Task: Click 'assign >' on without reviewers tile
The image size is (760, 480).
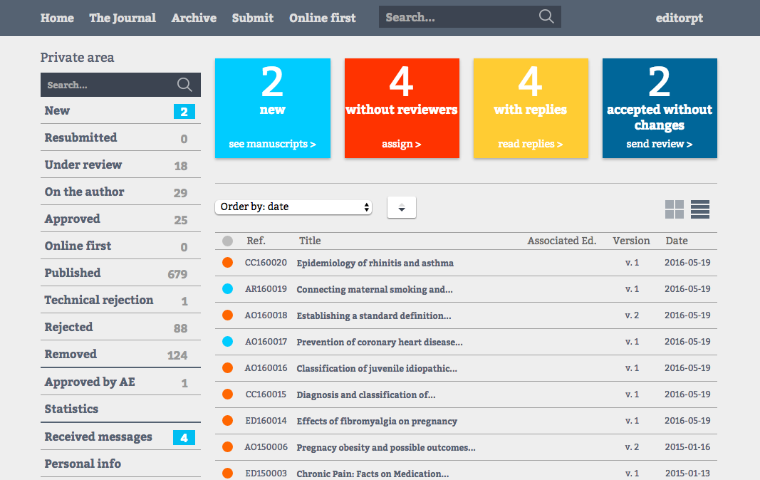Action: coord(401,144)
